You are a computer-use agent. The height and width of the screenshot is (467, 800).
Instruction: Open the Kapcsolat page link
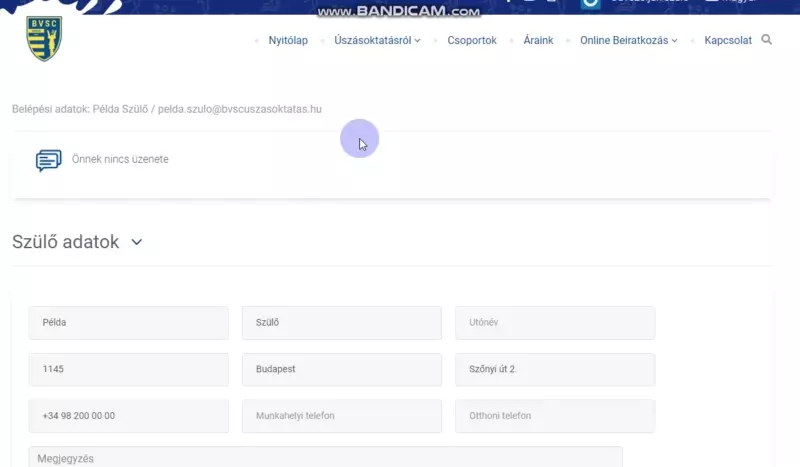pyautogui.click(x=727, y=41)
